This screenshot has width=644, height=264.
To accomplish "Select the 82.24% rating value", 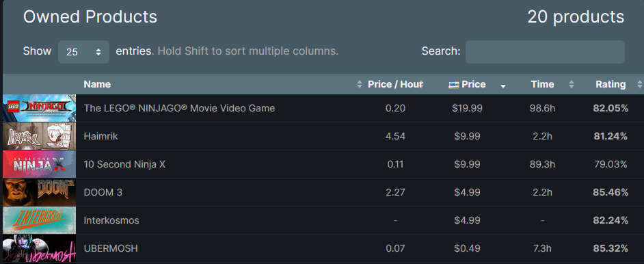I will [611, 220].
